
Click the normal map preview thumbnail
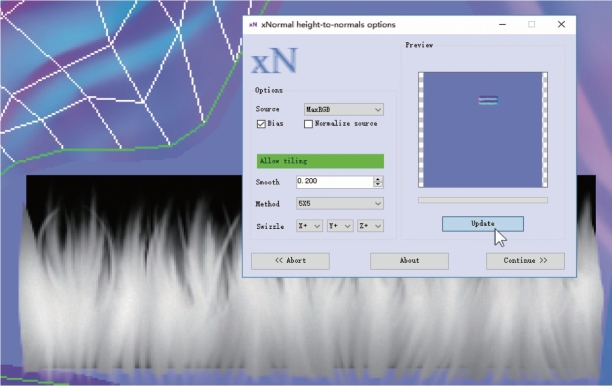click(483, 130)
